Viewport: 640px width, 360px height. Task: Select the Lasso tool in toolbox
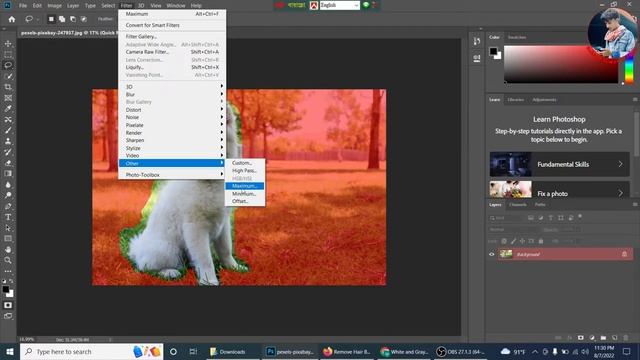8,65
